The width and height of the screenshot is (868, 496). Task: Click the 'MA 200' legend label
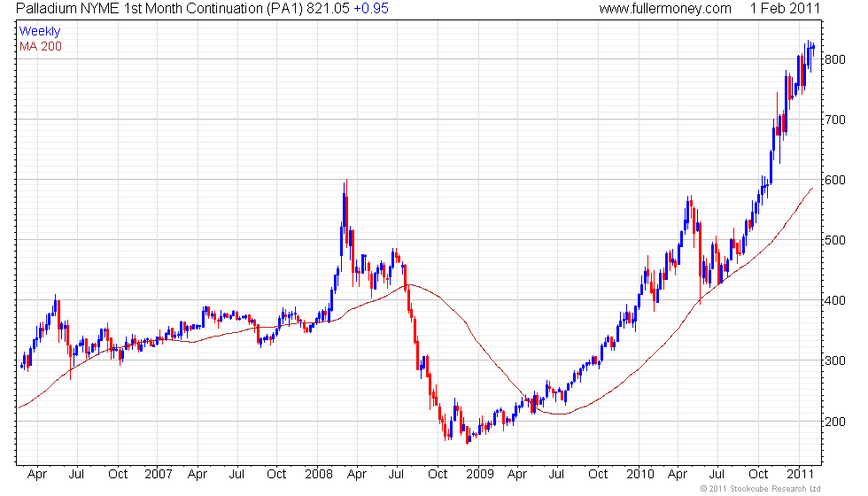click(x=41, y=46)
